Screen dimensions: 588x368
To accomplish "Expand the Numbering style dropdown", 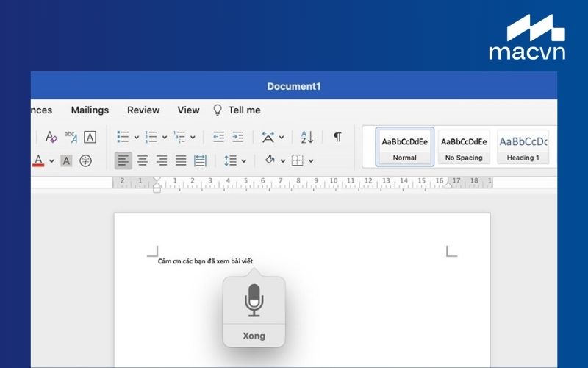I will tap(164, 138).
